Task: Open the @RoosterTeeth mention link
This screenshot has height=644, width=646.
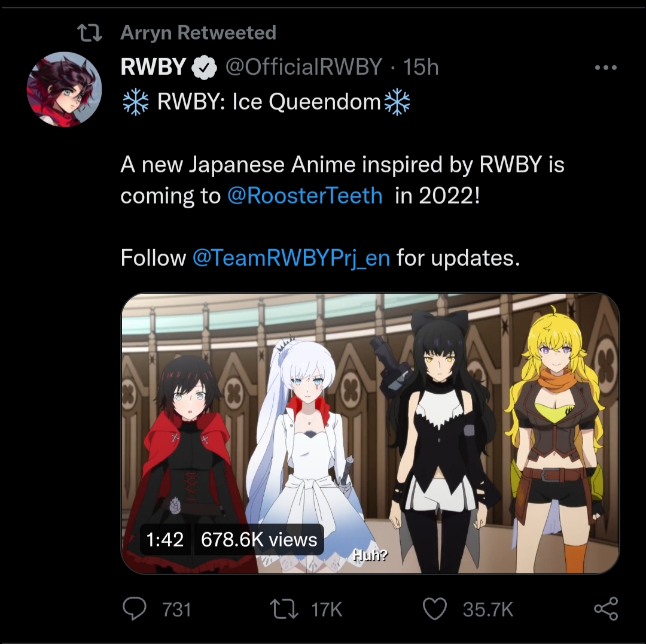Action: point(305,196)
